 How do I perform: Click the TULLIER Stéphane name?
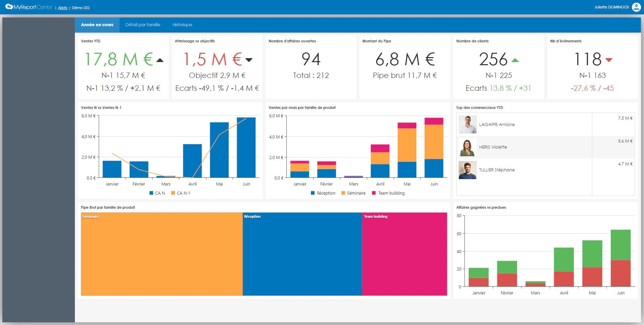coord(497,170)
